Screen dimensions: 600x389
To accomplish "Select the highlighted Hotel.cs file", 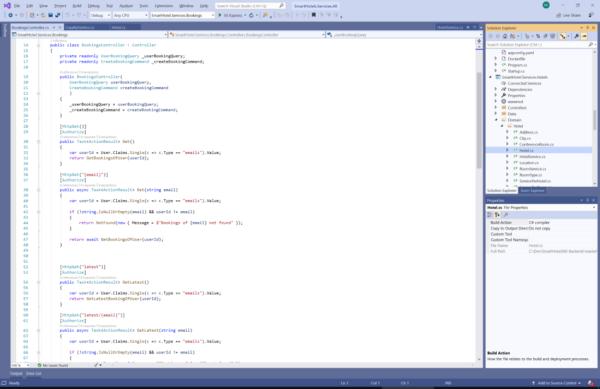I will pos(539,150).
